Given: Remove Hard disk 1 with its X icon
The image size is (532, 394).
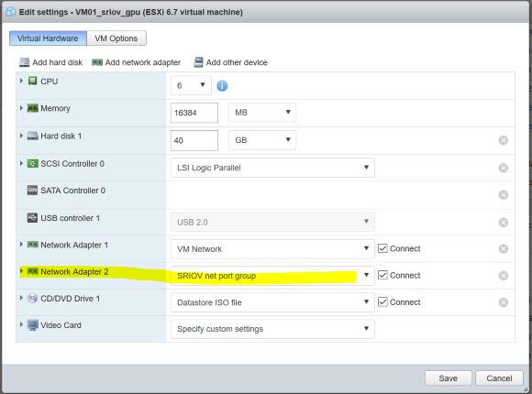Looking at the screenshot, I should click(x=504, y=140).
